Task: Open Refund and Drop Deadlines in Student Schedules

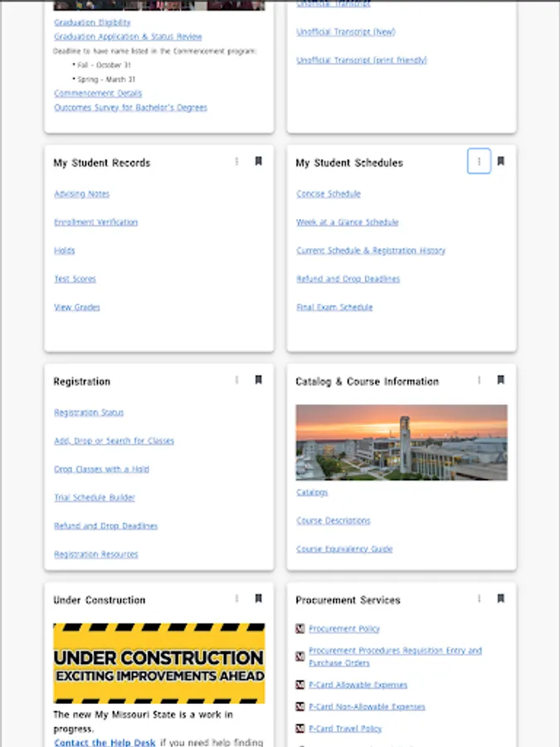Action: (x=348, y=279)
